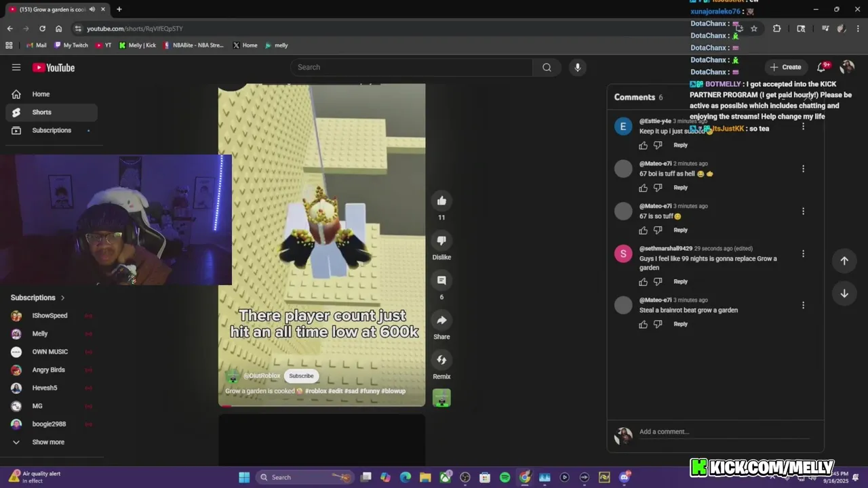Open options menu for '67 is so tuff' comment

point(803,211)
